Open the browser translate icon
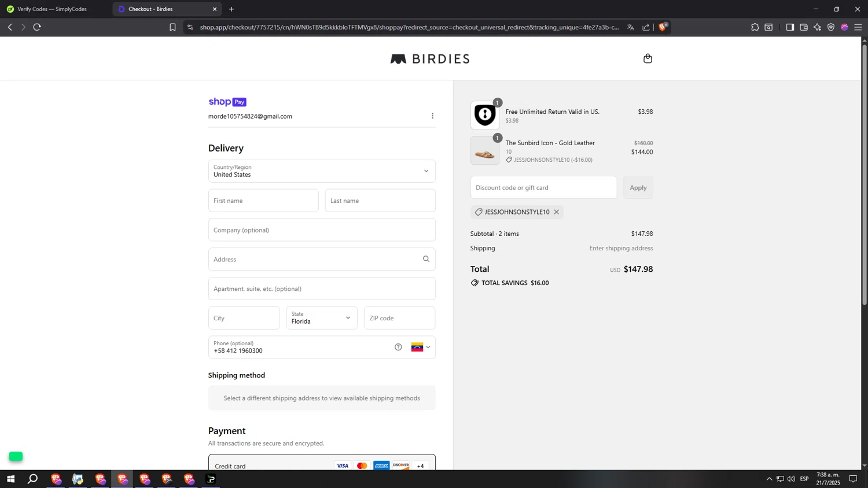The height and width of the screenshot is (488, 868). click(631, 27)
